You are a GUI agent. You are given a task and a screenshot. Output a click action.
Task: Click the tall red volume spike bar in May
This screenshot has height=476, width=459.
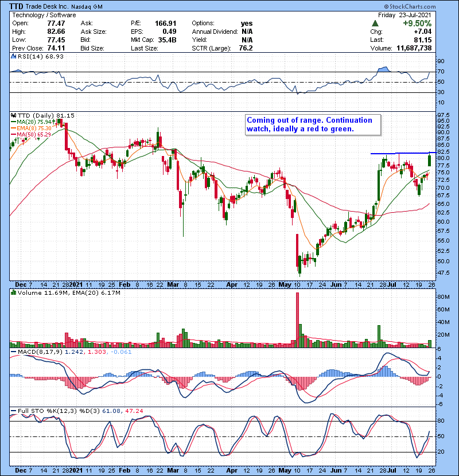[297, 319]
